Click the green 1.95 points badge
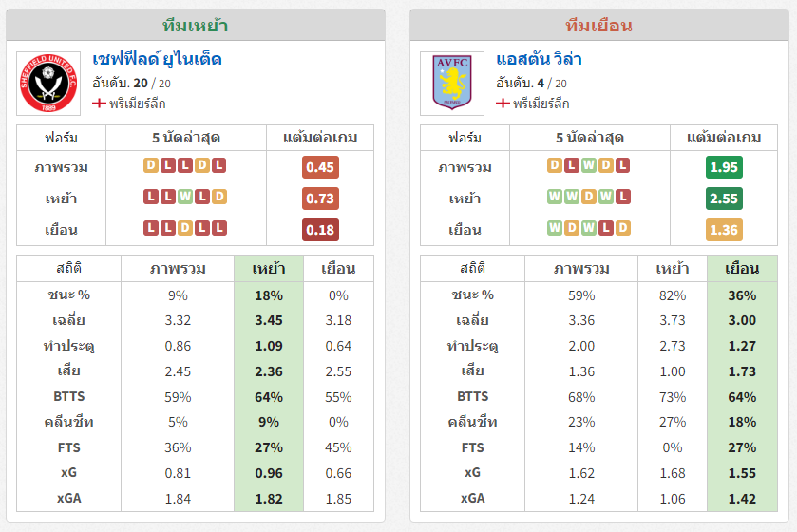 pos(724,167)
